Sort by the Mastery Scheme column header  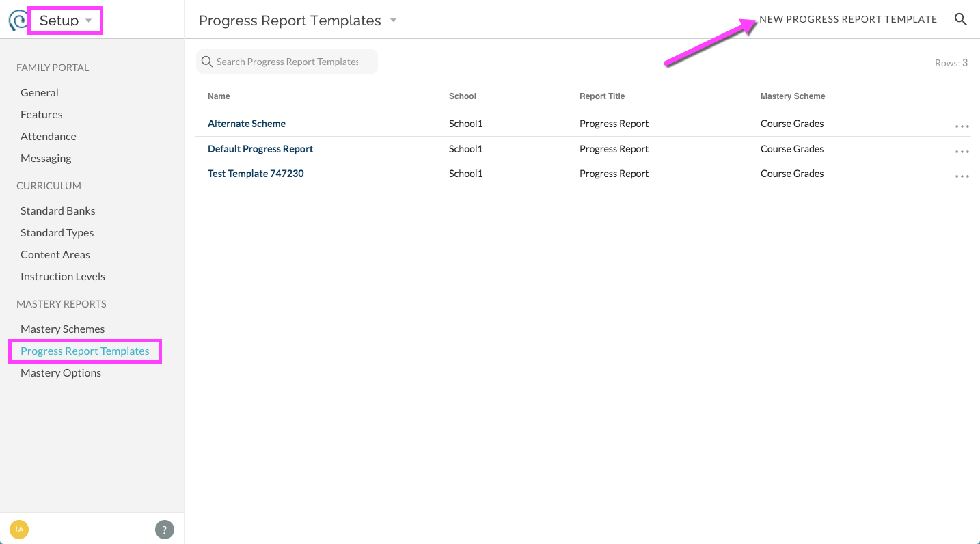pyautogui.click(x=793, y=96)
